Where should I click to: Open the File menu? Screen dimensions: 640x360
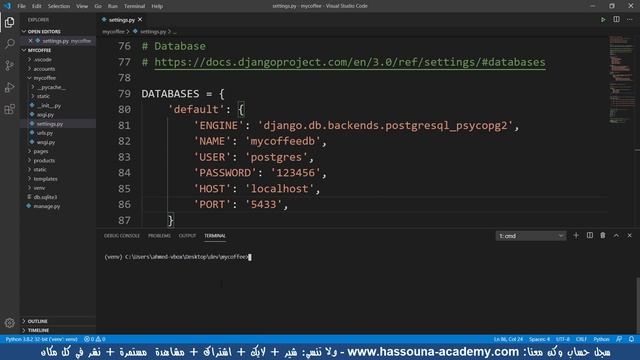click(21, 6)
